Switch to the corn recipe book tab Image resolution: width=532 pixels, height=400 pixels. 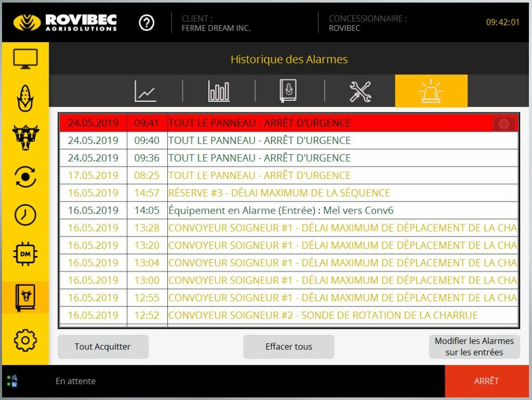coord(288,91)
